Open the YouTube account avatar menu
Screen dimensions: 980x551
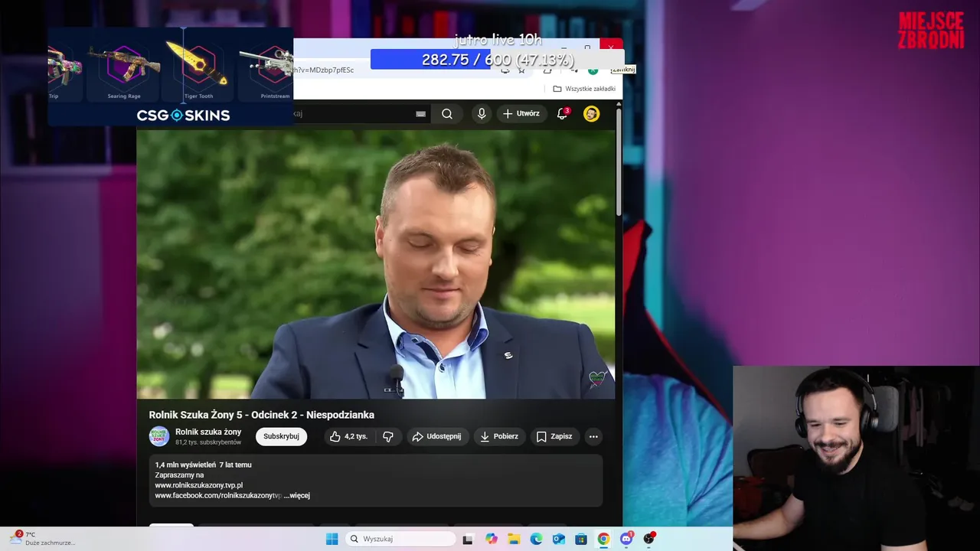tap(591, 114)
